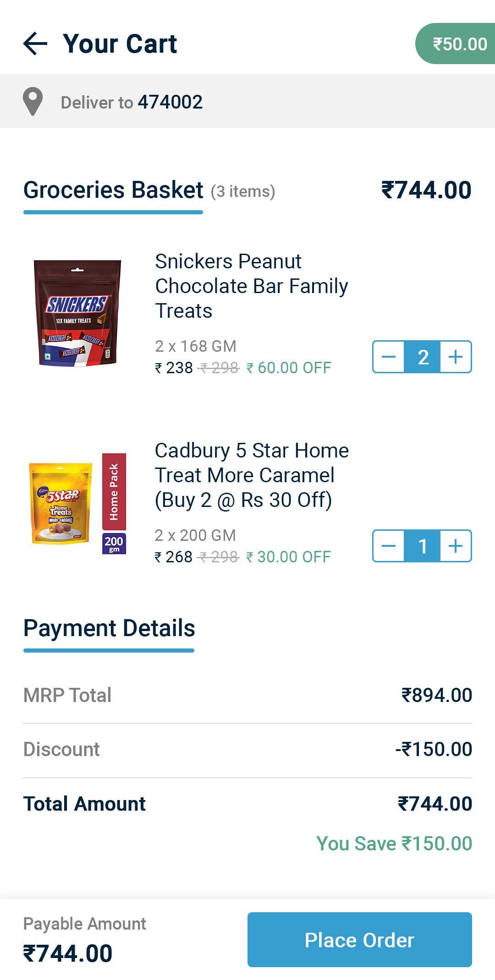Screen dimensions: 495x980
Task: Tap the Cadbury quantity value 1
Action: [x=423, y=546]
